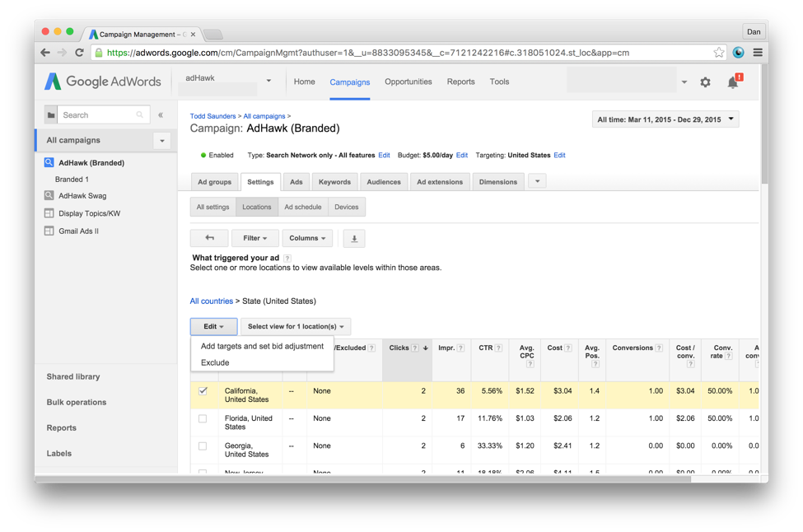This screenshot has width=803, height=532.
Task: Open the Chrome hamburger menu
Action: (x=758, y=52)
